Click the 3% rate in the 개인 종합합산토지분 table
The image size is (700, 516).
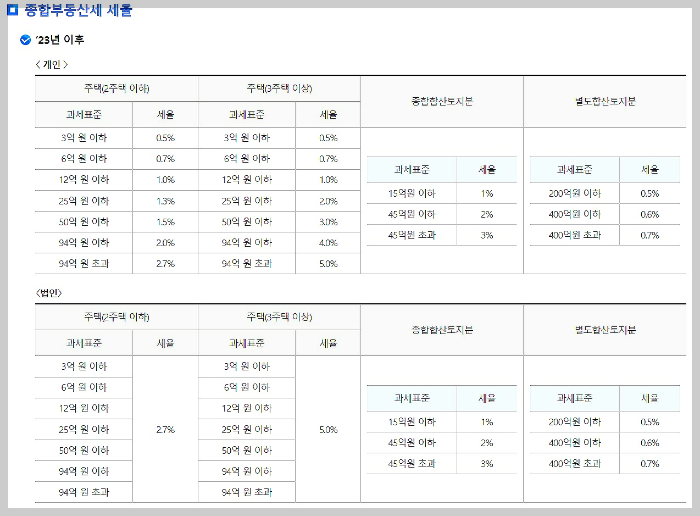coord(487,235)
